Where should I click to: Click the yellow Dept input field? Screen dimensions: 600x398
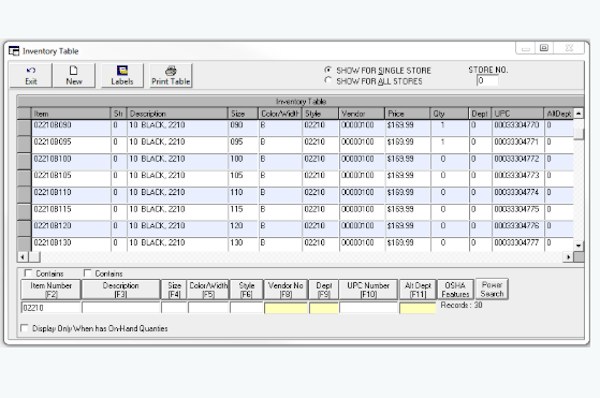(324, 308)
